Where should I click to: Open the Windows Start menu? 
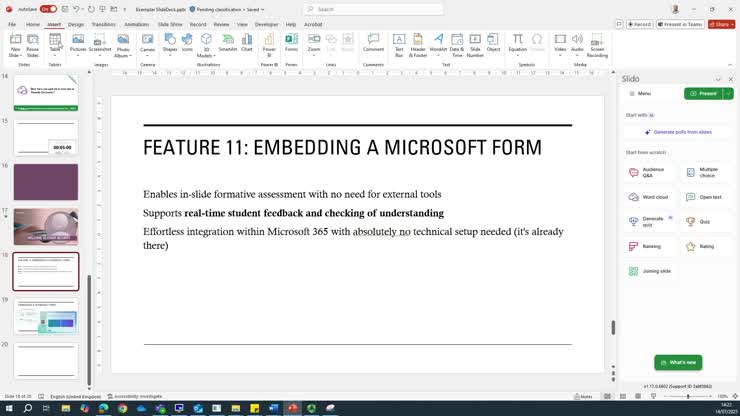(8, 408)
